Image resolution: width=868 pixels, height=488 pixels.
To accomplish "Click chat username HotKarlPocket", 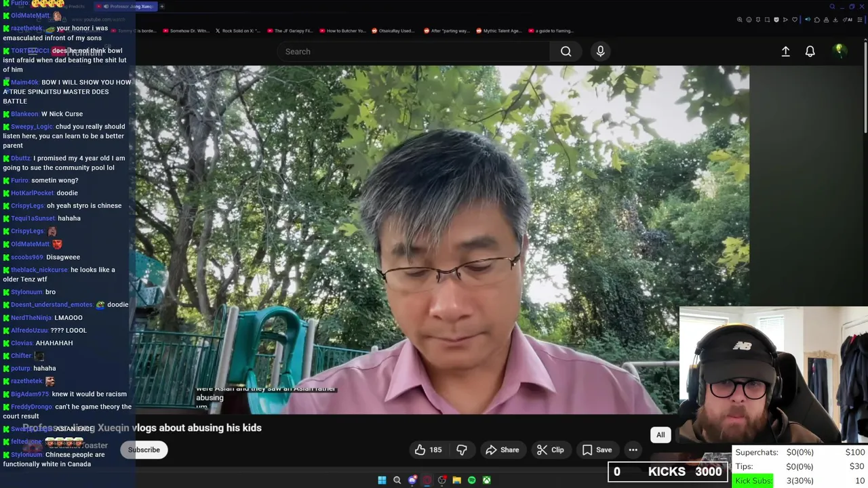I will point(33,193).
